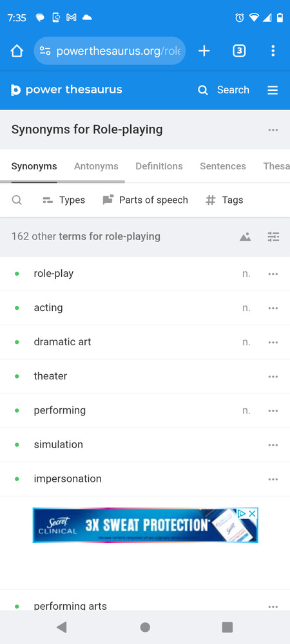Switch to the Antonyms tab

pos(96,166)
